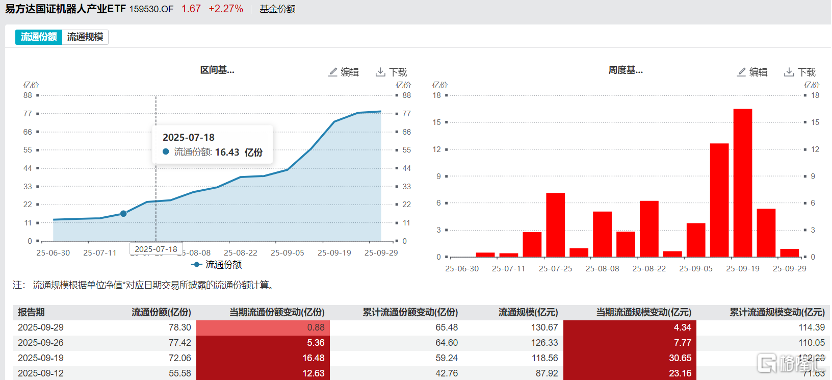Switch to the 流通规模 tab
Viewport: 832px width, 380px height.
coord(85,37)
